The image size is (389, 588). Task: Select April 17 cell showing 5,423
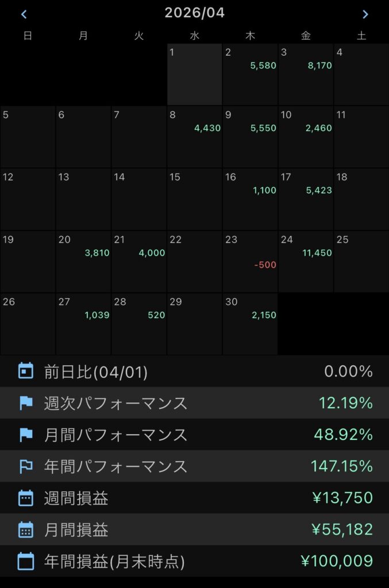pos(306,199)
